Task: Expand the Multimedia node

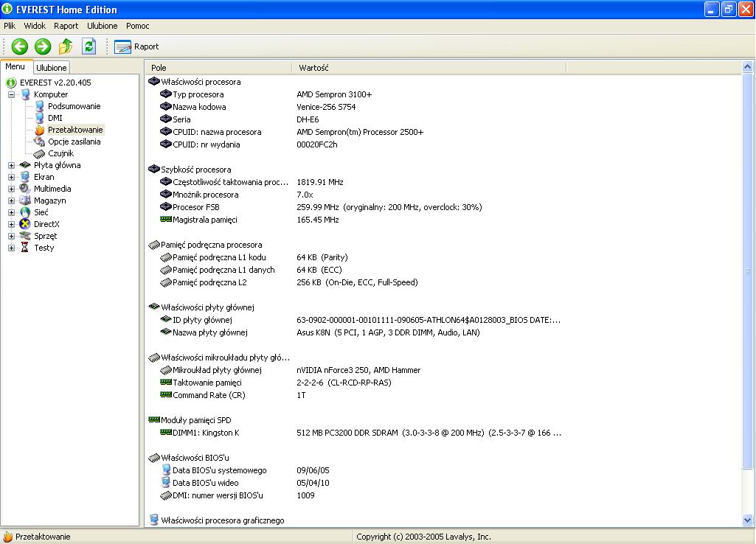Action: click(12, 189)
